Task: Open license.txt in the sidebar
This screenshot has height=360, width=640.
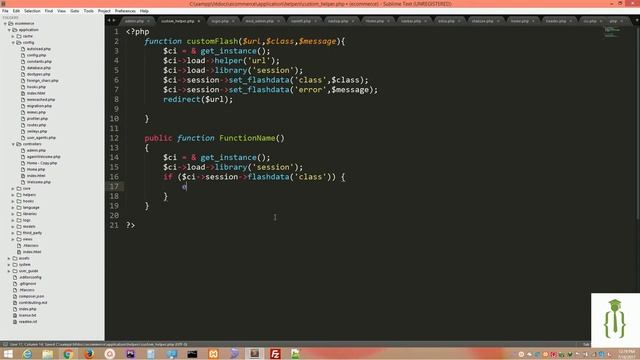Action: (27, 316)
